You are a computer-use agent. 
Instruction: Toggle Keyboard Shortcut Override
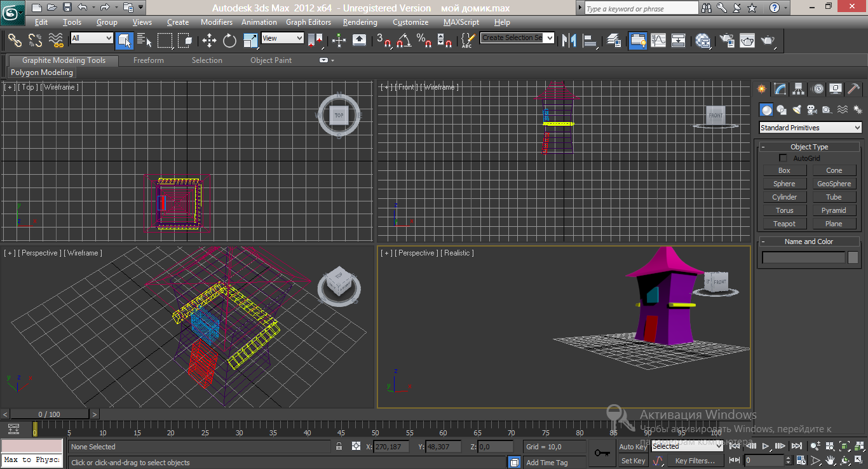tap(359, 41)
